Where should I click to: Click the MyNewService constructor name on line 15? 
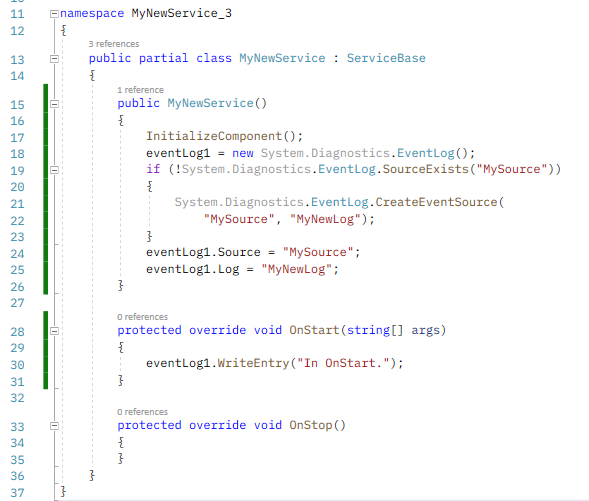coord(210,103)
